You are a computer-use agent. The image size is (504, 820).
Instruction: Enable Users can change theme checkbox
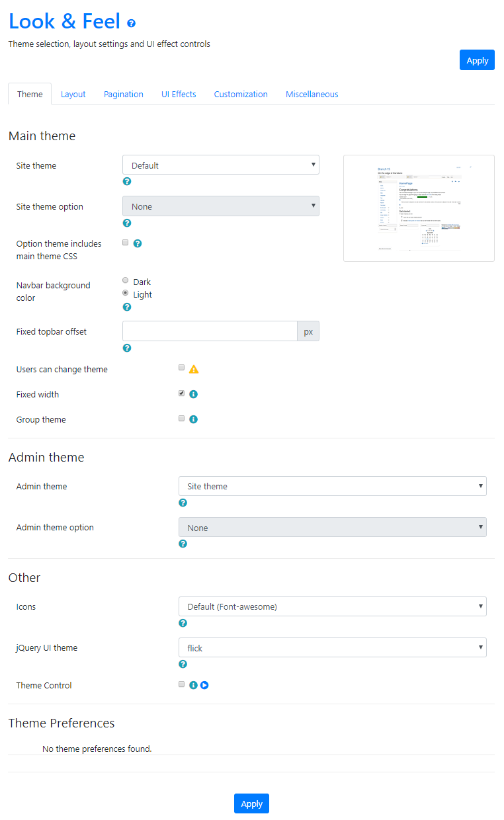point(181,368)
